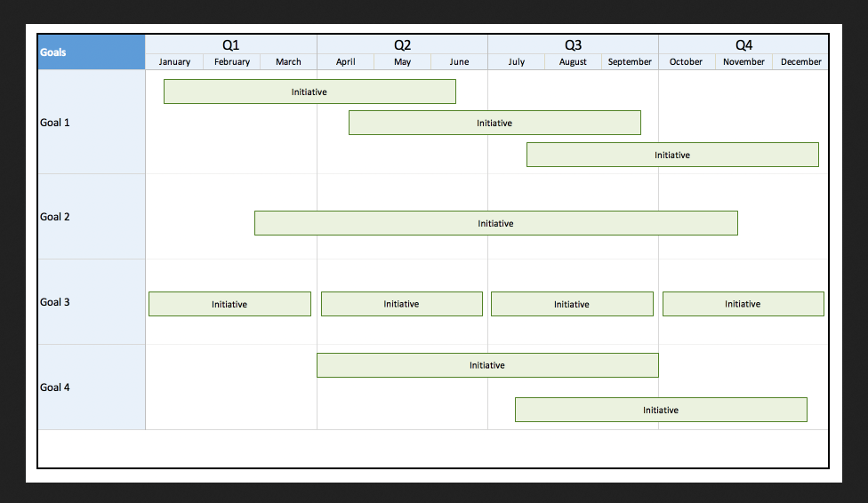Select Goal 1 initiative bar starting in January
Viewport: 868px width, 503px height.
[309, 92]
